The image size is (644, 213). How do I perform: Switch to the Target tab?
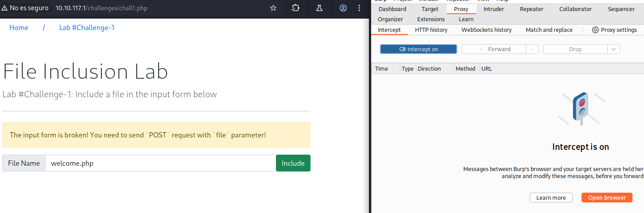(x=430, y=9)
